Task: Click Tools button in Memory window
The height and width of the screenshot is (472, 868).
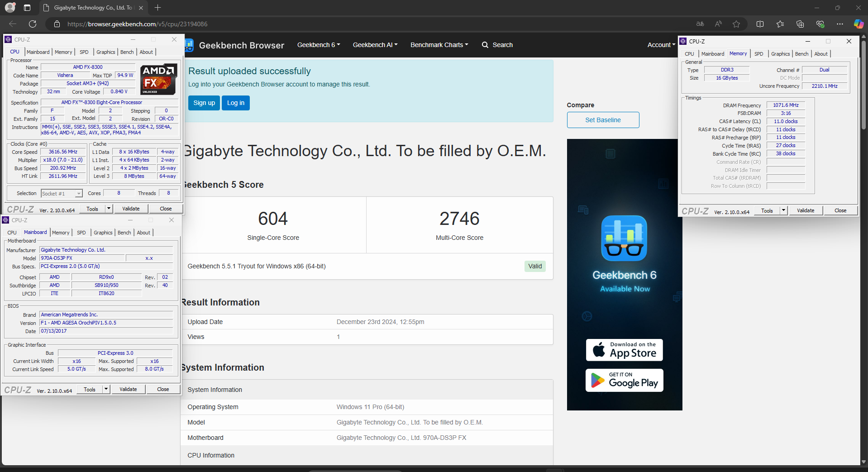Action: 767,210
